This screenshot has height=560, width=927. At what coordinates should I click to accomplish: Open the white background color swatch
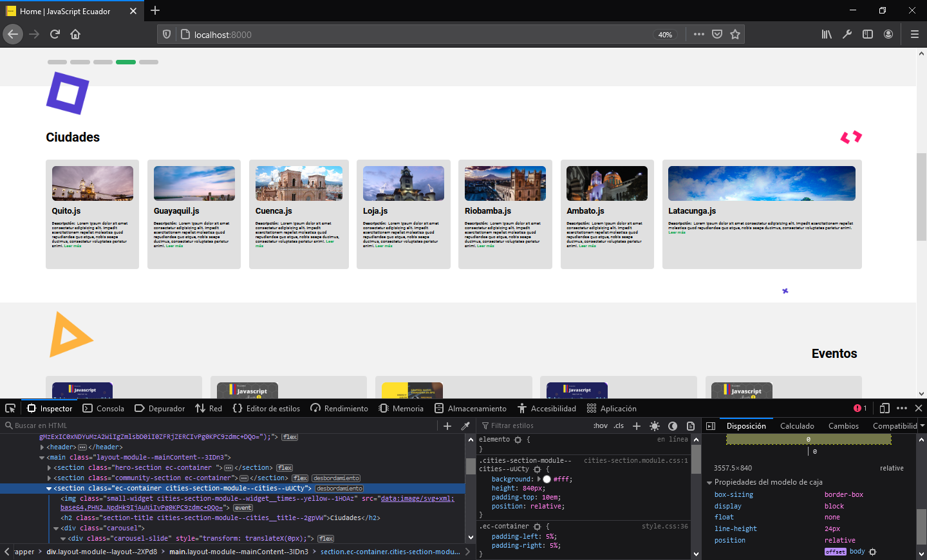pyautogui.click(x=547, y=480)
